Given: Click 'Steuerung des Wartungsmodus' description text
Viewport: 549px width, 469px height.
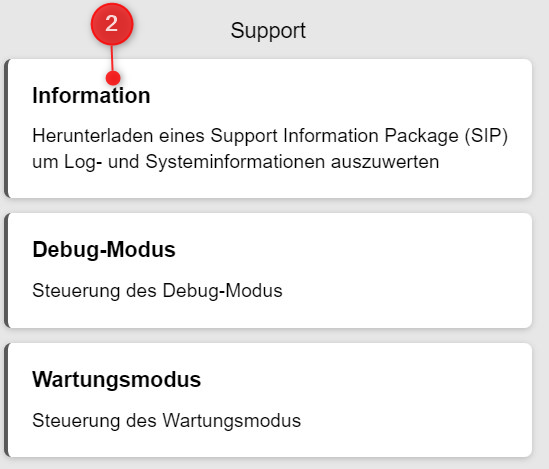Looking at the screenshot, I should coord(166,421).
